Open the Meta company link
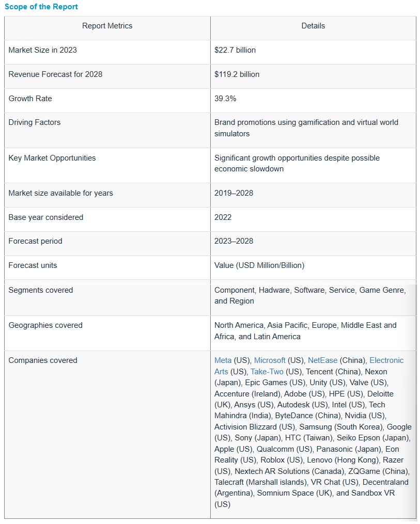This screenshot has height=524, width=420. click(223, 360)
